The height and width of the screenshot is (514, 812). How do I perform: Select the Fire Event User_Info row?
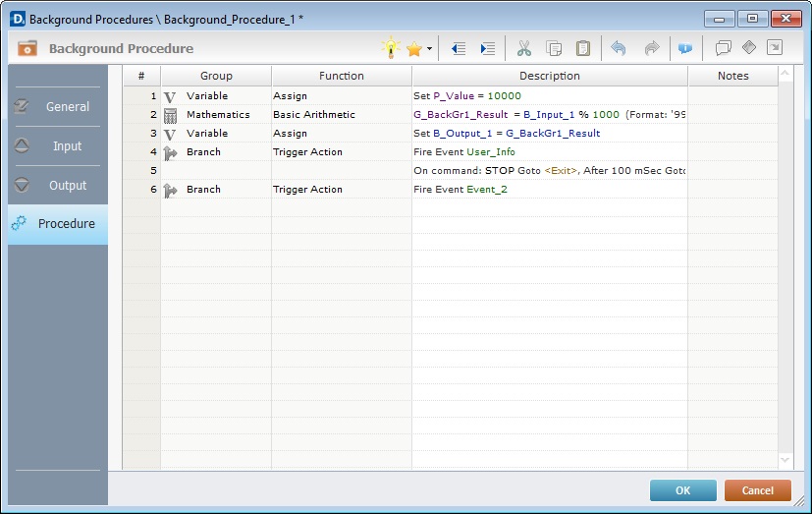[x=464, y=152]
